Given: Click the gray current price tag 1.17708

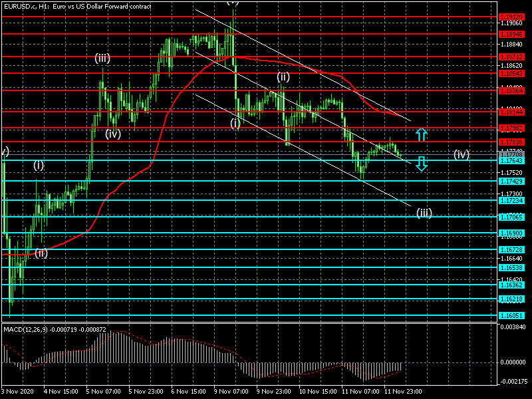Looking at the screenshot, I should [x=511, y=154].
